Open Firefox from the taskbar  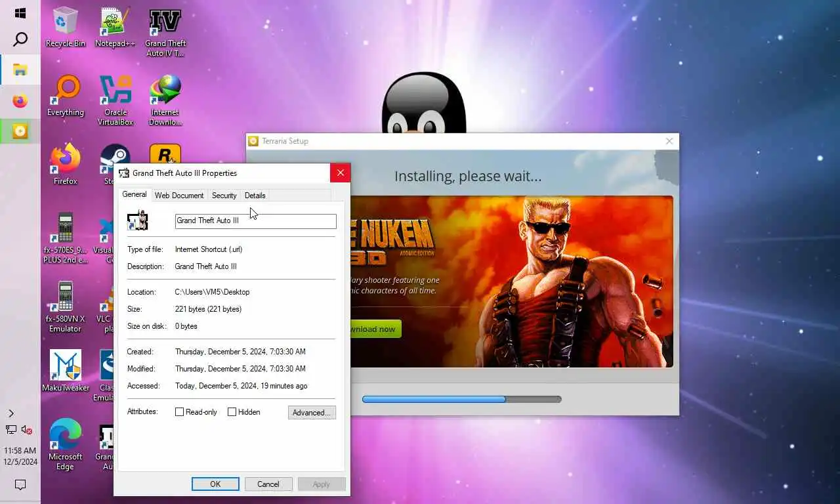tap(20, 101)
